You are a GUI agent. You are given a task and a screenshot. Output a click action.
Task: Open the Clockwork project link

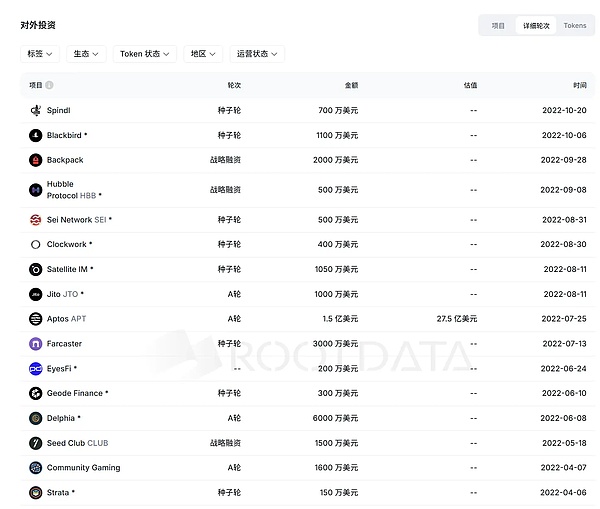[x=67, y=244]
